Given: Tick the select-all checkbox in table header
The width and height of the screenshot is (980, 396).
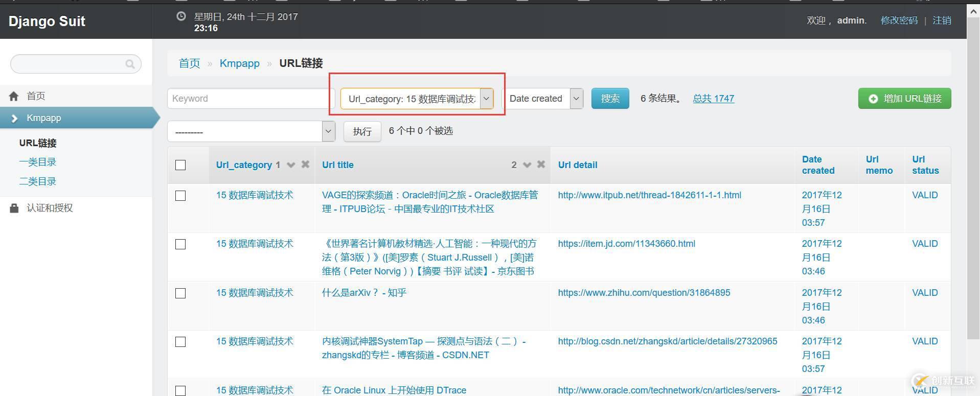Looking at the screenshot, I should pyautogui.click(x=180, y=165).
